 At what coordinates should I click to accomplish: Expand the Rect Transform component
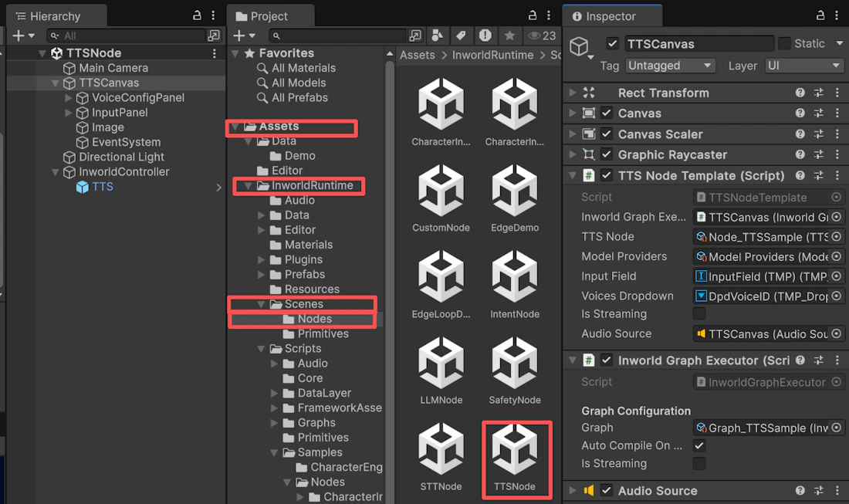pyautogui.click(x=573, y=93)
